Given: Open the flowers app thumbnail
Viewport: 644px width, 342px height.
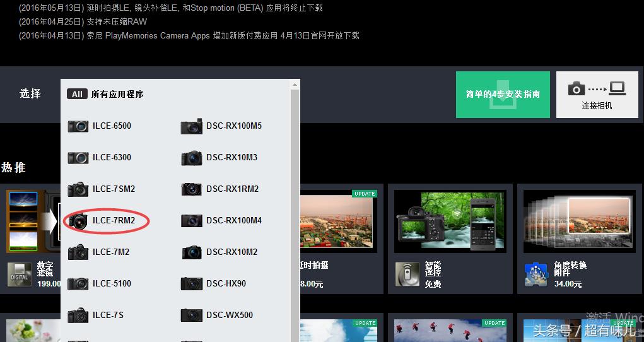Looking at the screenshot, I should tap(32, 331).
